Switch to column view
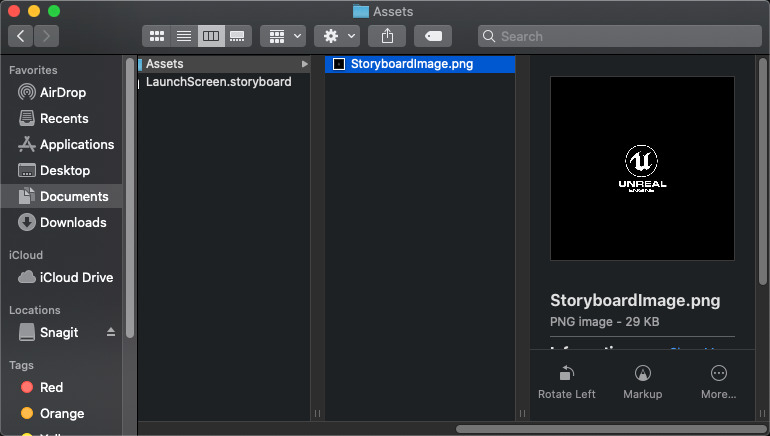The height and width of the screenshot is (436, 770). point(211,36)
